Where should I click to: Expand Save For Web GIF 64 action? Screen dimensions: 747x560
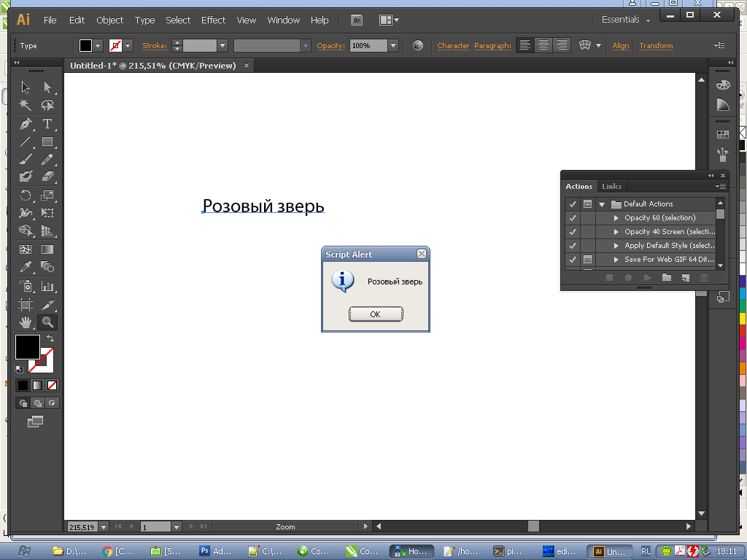pyautogui.click(x=616, y=260)
